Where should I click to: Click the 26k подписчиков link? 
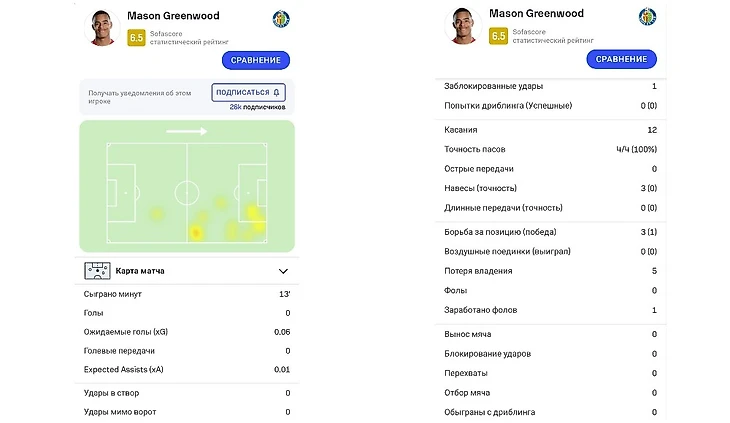[257, 107]
